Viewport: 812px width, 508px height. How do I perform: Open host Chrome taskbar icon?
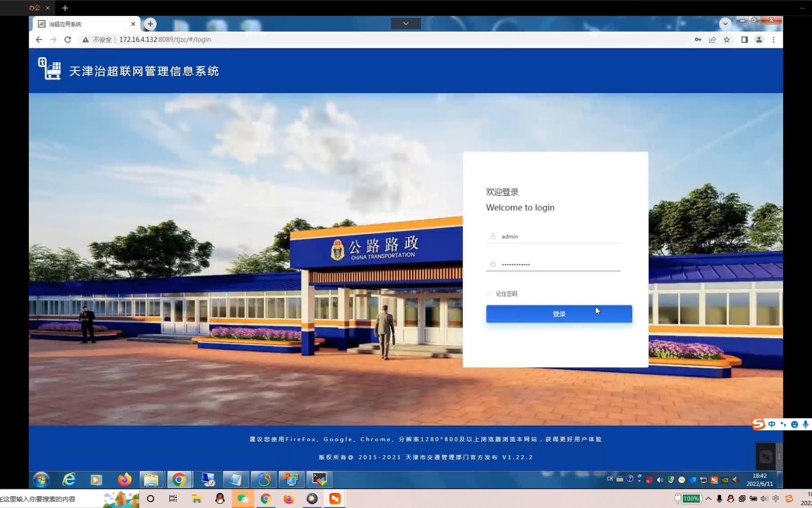(266, 499)
